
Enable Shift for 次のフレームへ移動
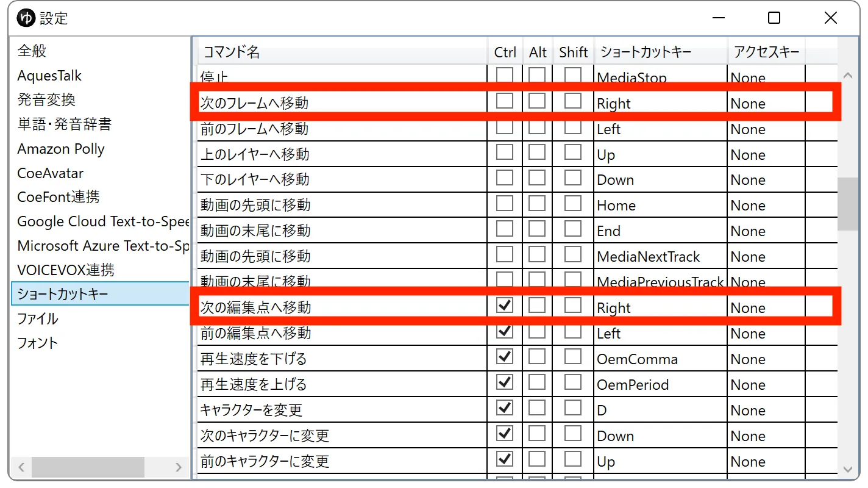click(573, 101)
